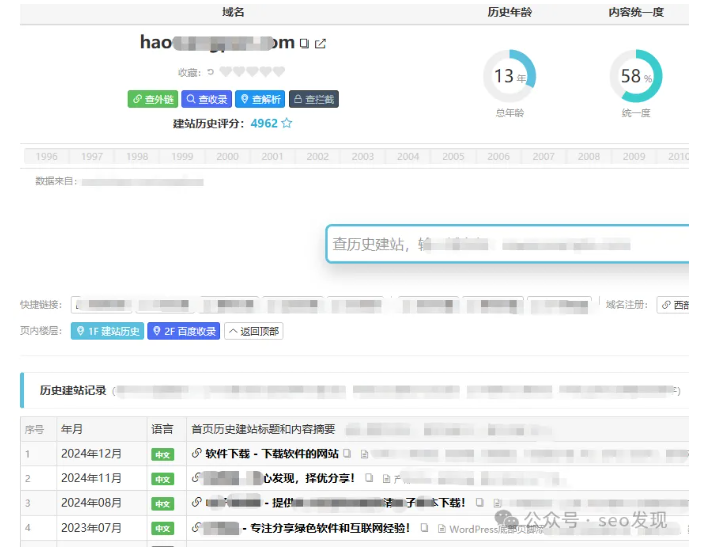Image resolution: width=719 pixels, height=555 pixels.
Task: Click the 中文 tag in the 2023年07月 row
Action: pyautogui.click(x=163, y=529)
